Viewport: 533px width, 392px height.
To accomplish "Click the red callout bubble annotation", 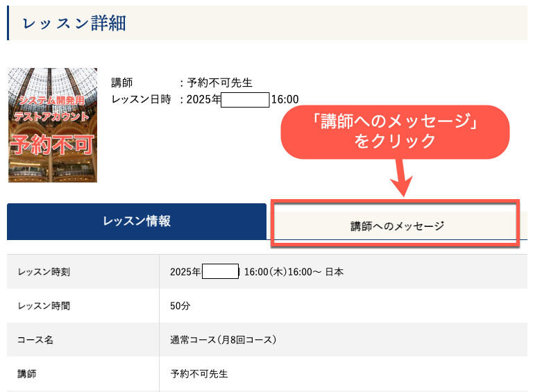I will click(395, 131).
